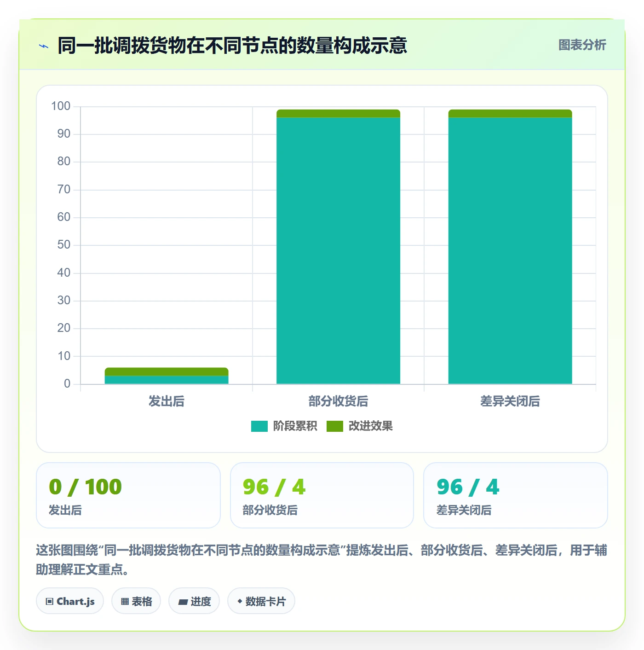Click the 阶段累积 legend label
The height and width of the screenshot is (650, 644).
tap(295, 426)
